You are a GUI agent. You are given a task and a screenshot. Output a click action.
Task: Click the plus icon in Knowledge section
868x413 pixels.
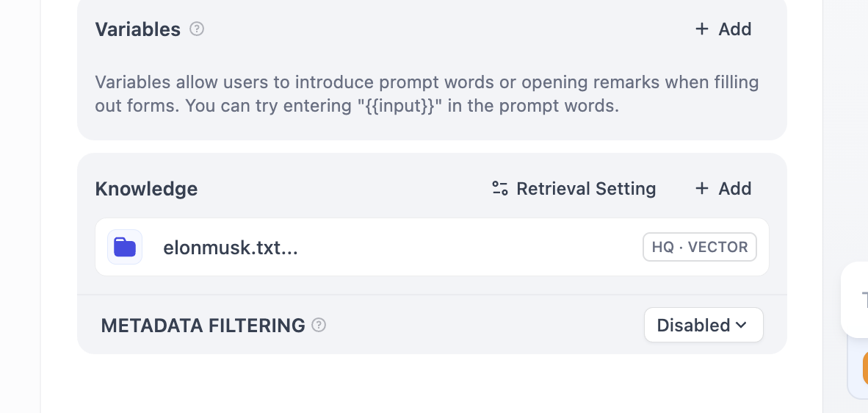(x=702, y=189)
